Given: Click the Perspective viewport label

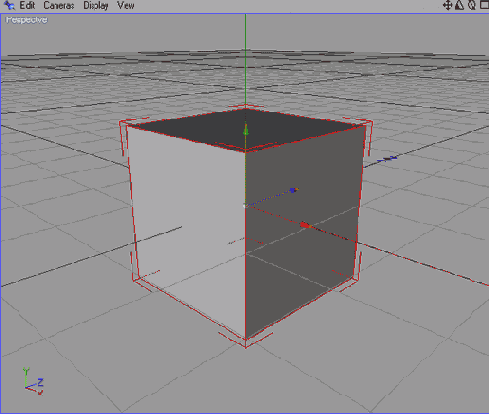Looking at the screenshot, I should coord(27,20).
